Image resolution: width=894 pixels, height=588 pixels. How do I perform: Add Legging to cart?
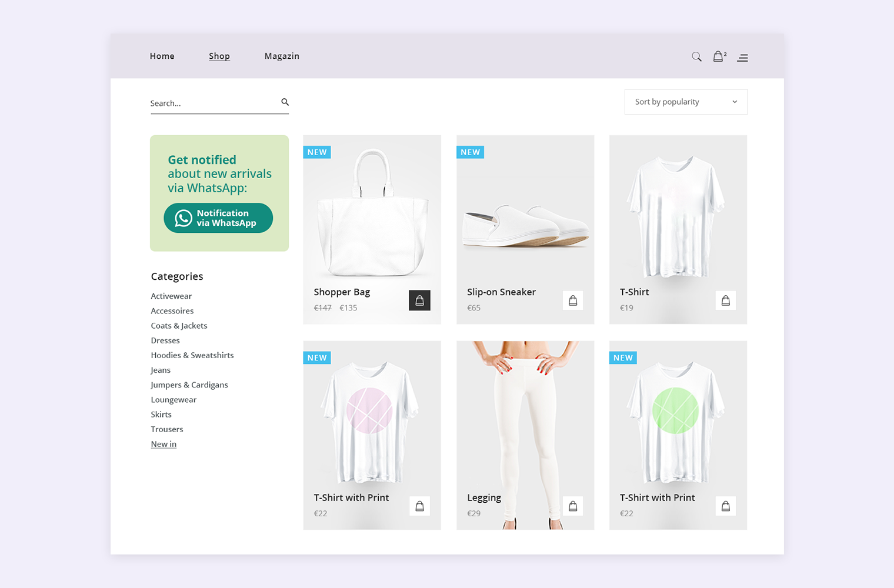(573, 506)
